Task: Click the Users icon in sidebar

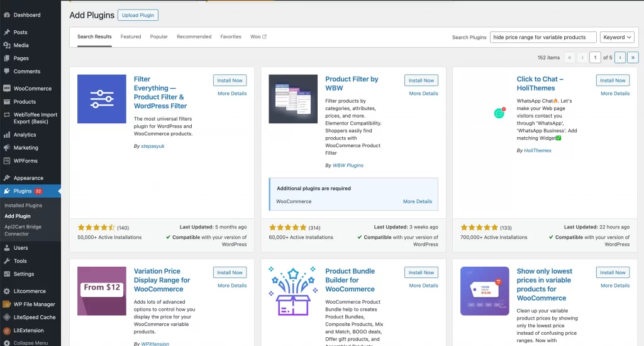Action: 6,248
